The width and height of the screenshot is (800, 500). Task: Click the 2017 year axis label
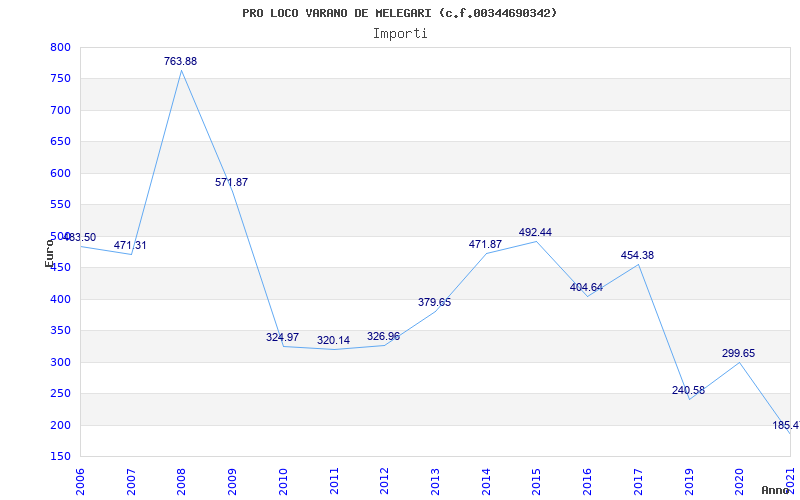click(638, 482)
